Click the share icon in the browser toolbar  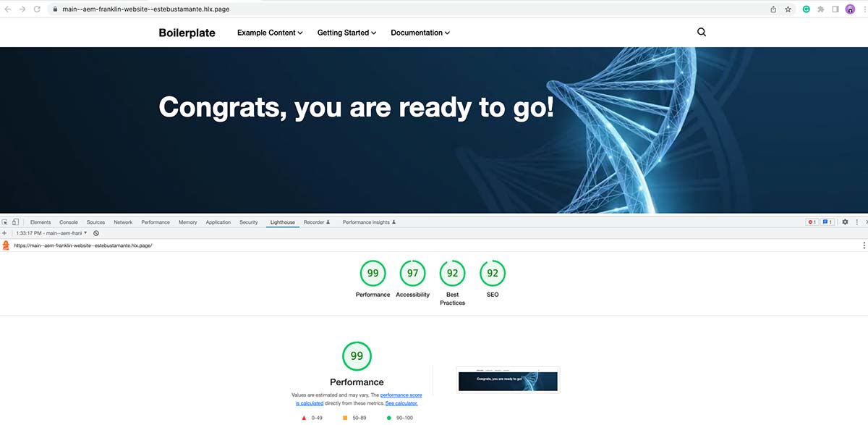click(x=773, y=9)
